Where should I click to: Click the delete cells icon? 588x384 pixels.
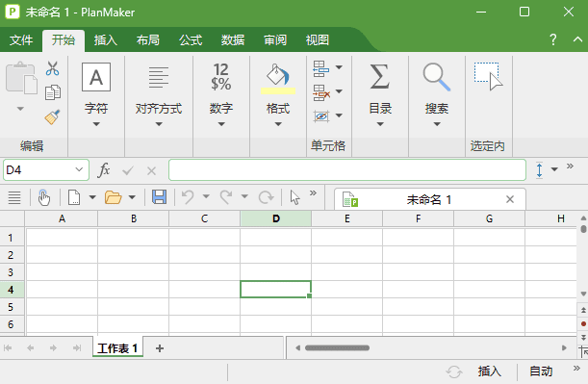click(x=321, y=92)
